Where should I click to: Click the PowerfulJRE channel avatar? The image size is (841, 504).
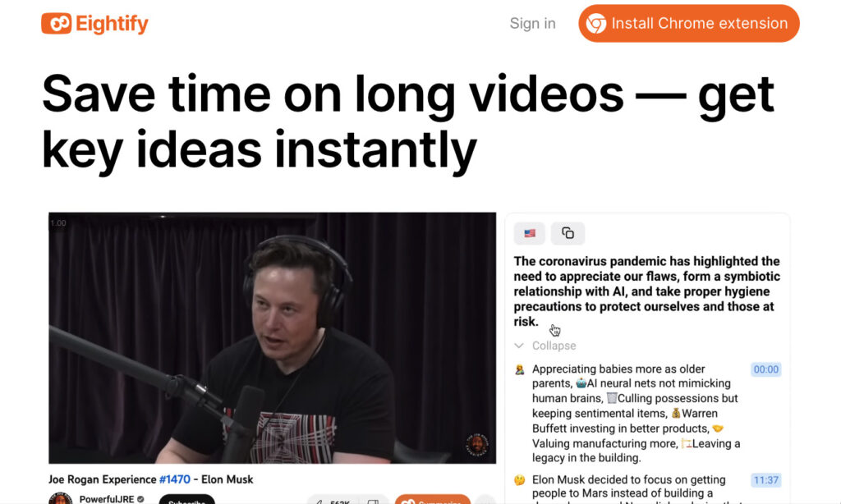[60, 498]
